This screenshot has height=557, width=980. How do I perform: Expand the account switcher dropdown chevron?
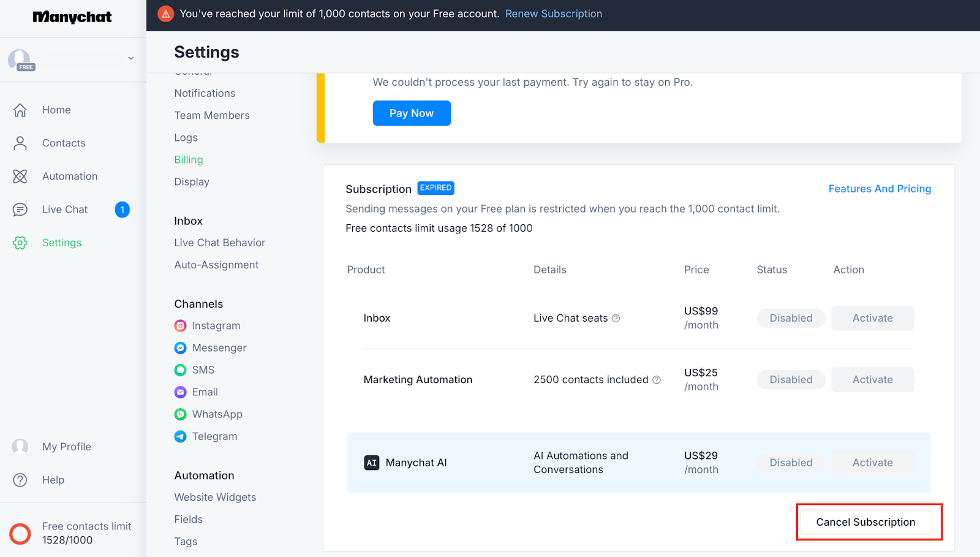pos(130,58)
